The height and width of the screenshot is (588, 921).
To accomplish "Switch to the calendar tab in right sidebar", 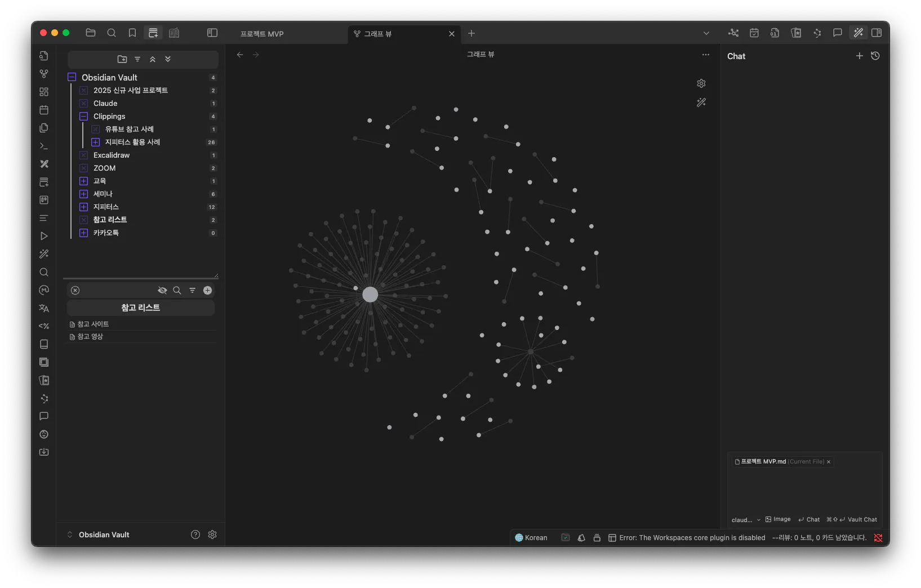I will pos(754,33).
